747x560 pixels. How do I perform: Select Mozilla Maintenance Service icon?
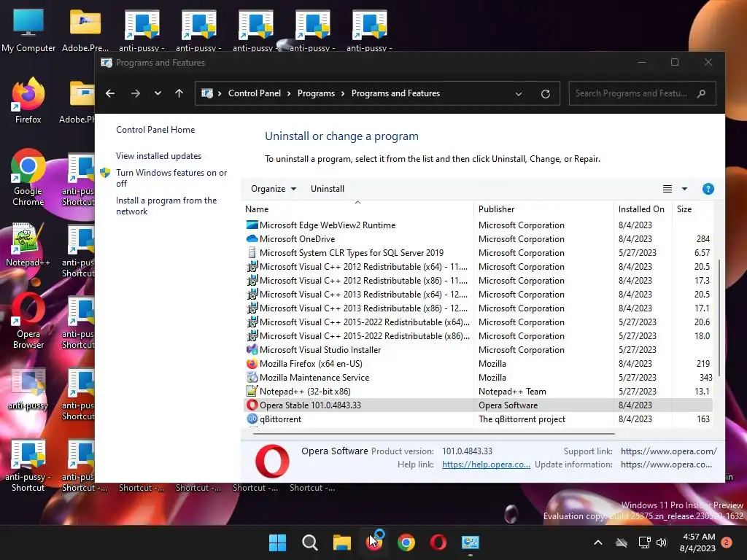[252, 377]
